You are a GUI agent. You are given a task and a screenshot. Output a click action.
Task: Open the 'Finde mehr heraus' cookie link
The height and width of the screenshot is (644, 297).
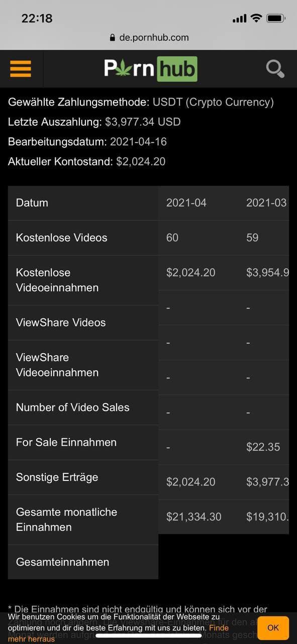119,633
